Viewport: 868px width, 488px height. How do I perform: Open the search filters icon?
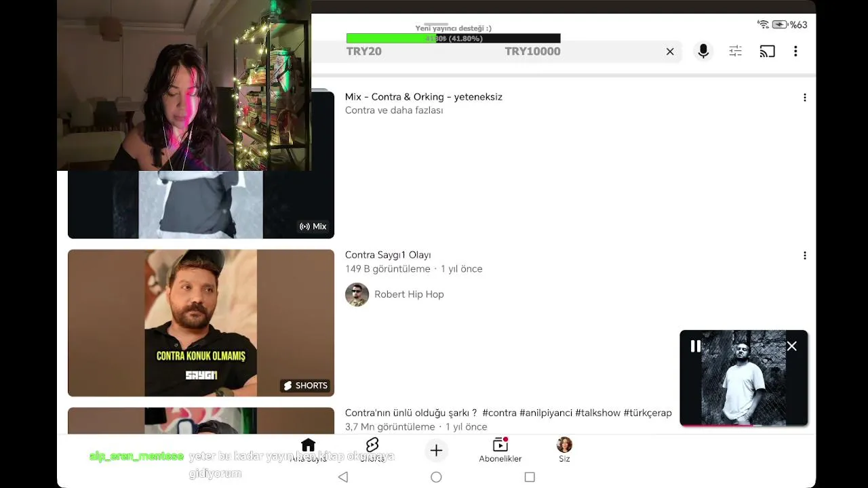point(735,52)
